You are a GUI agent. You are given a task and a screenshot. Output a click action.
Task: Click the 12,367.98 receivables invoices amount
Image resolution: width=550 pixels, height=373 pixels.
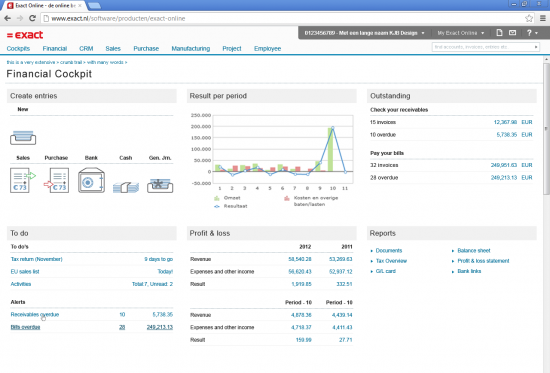505,122
